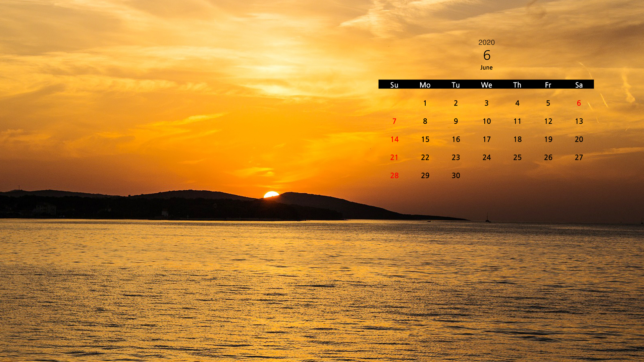Click date 1 on Monday

pyautogui.click(x=425, y=103)
